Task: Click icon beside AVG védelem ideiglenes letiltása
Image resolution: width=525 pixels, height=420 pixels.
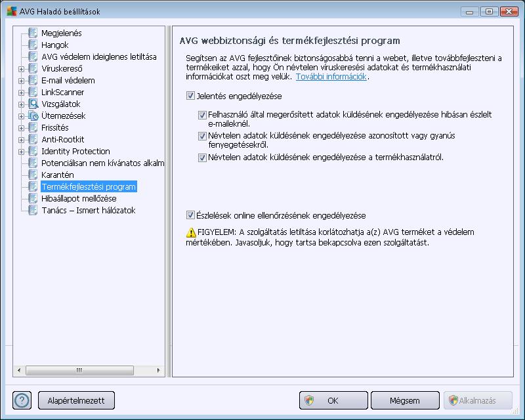Action: [33, 56]
